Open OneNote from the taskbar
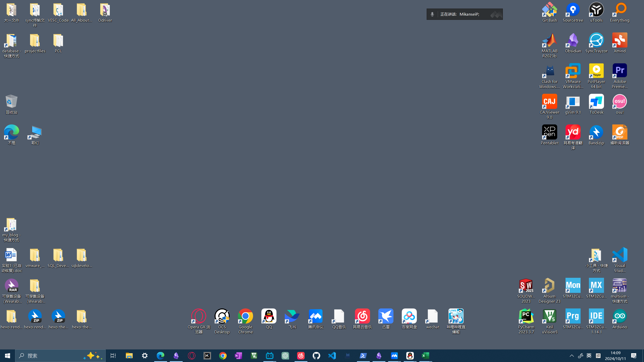 238,356
